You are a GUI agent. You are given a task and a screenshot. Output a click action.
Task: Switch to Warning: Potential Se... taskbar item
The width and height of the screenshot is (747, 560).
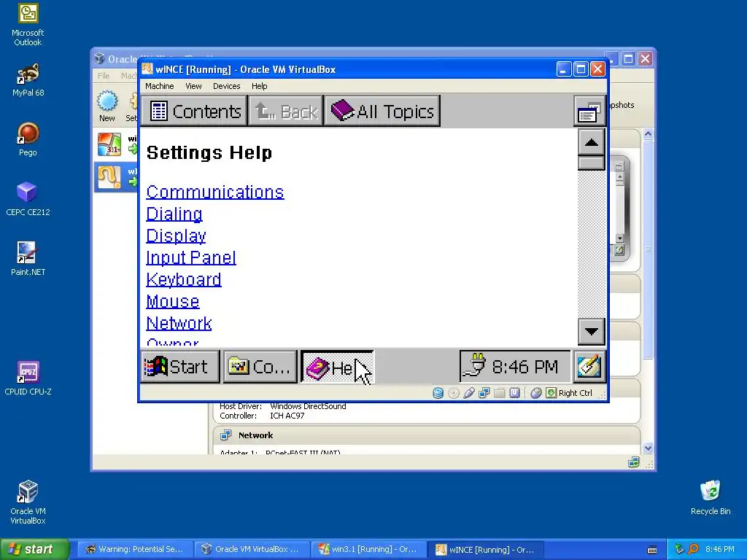(x=135, y=549)
